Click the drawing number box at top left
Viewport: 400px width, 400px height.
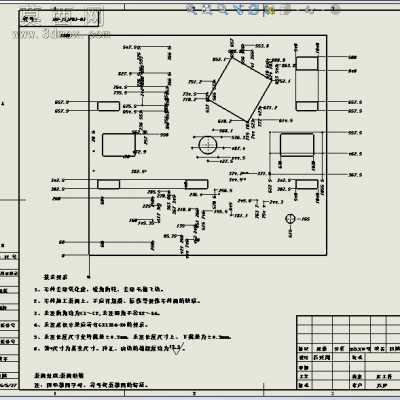point(59,19)
